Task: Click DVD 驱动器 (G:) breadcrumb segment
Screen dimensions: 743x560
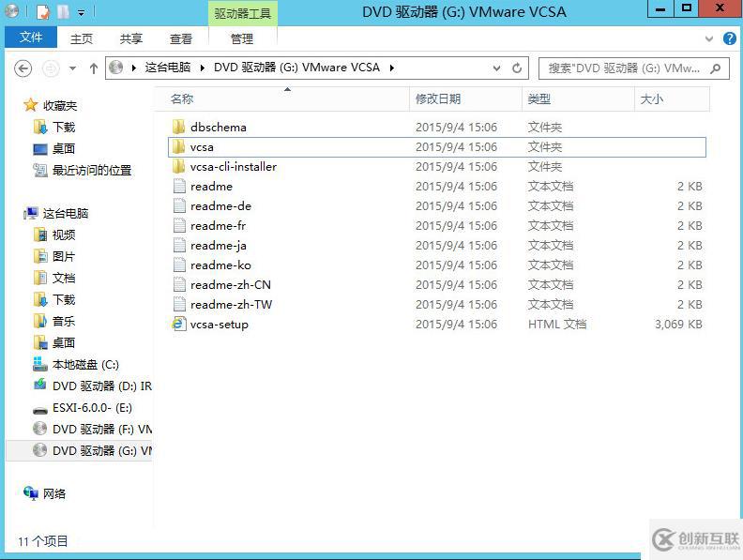Action: 296,68
